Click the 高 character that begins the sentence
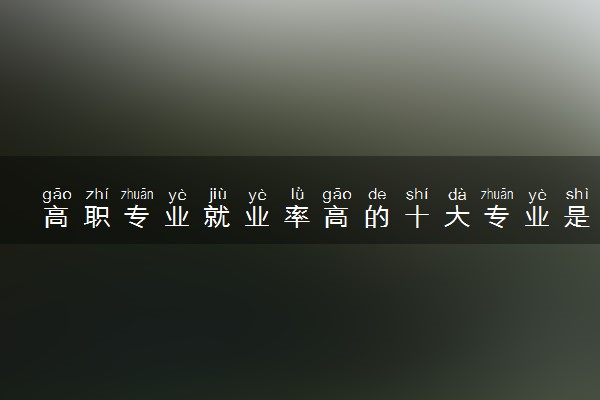Viewport: 600px width, 400px height. 57,217
